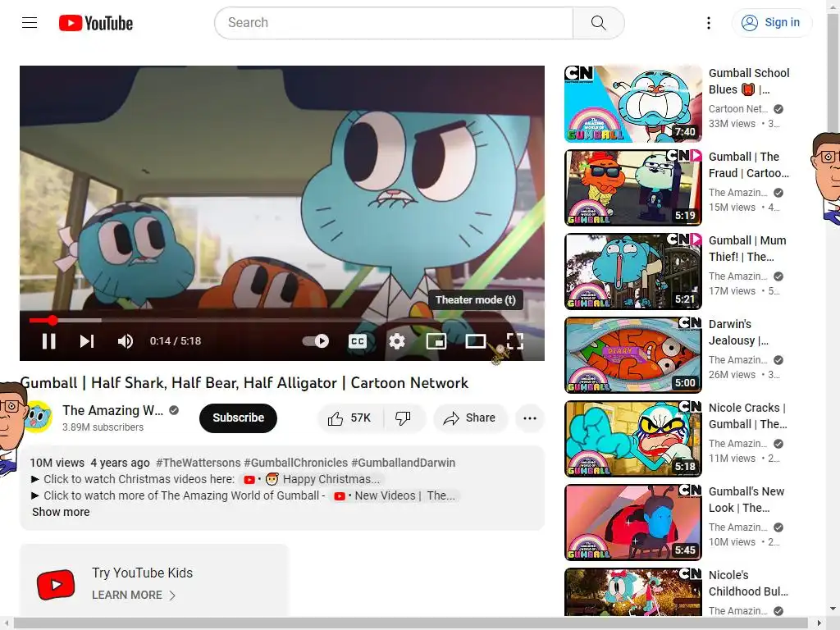Expand description with Show more
840x630 pixels.
(61, 512)
